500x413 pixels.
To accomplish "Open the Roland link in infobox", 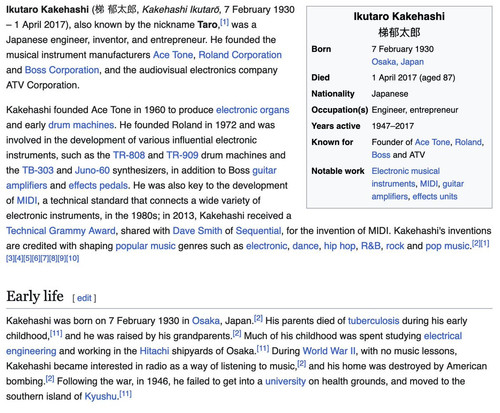I will pos(468,142).
